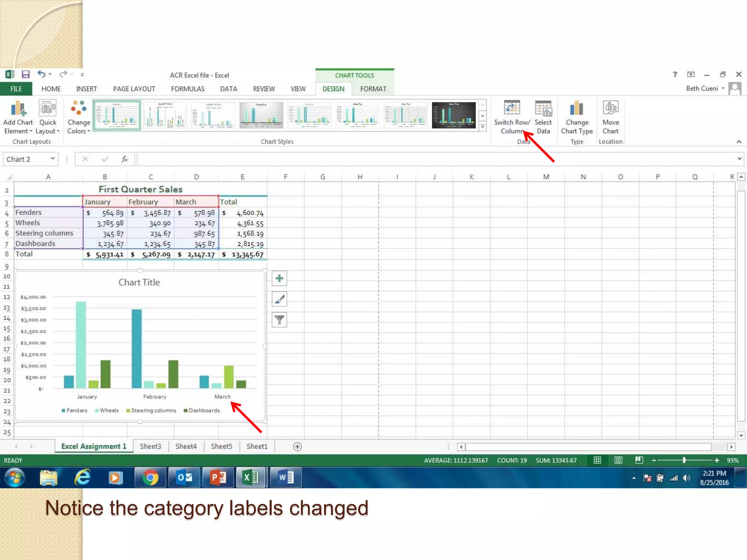Open the FORMAT ribbon tab
747x560 pixels.
point(373,89)
